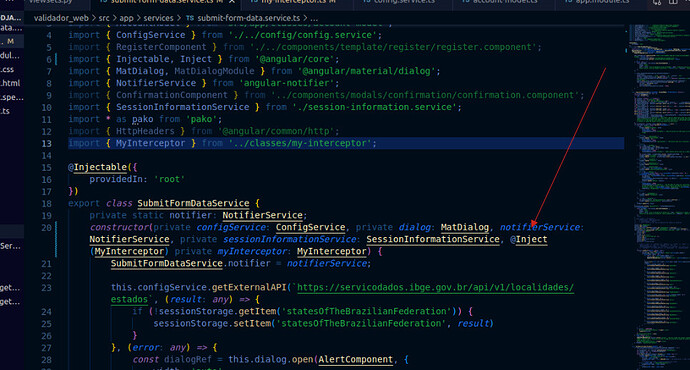
Task: Expand the breadcrumb ellipsis symbol list
Action: (x=314, y=18)
